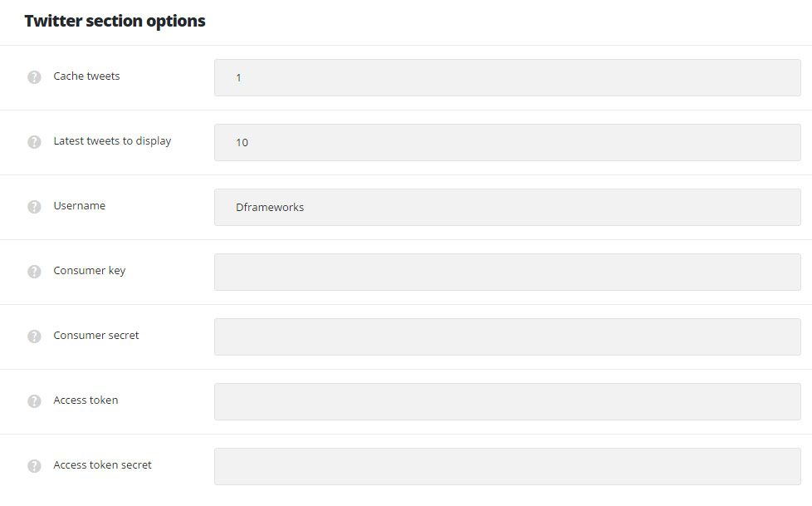812x506 pixels.
Task: Focus the Cache tweets field containing 1
Action: pos(507,78)
